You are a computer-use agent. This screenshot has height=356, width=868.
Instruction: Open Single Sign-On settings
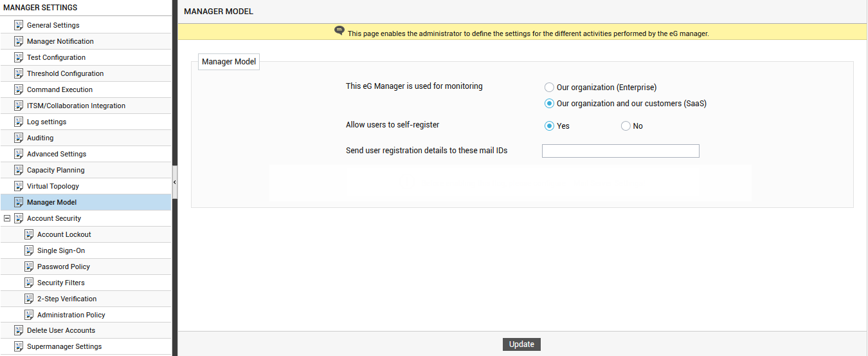61,250
